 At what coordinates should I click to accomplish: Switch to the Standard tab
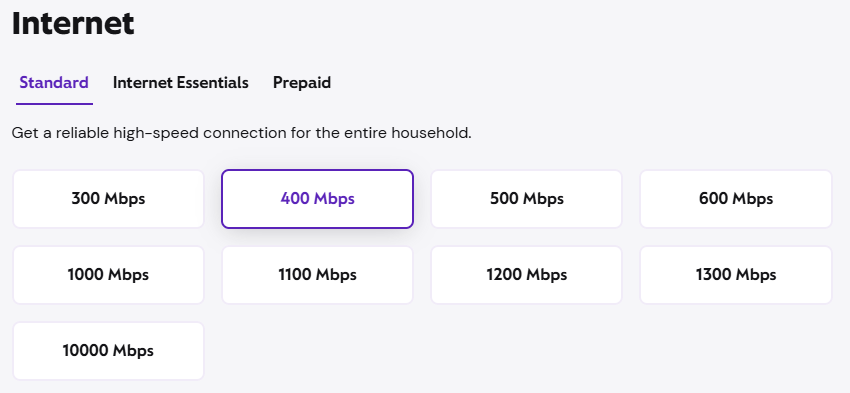pos(54,83)
